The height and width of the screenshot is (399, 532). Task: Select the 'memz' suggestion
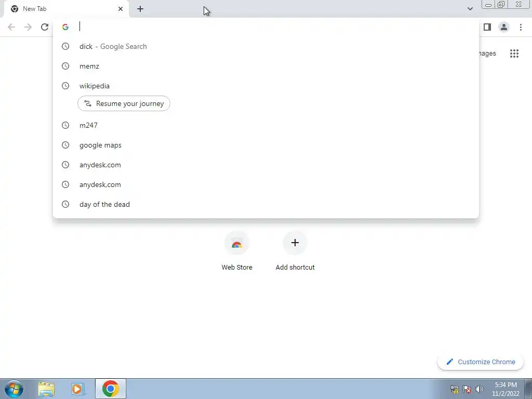(266, 66)
